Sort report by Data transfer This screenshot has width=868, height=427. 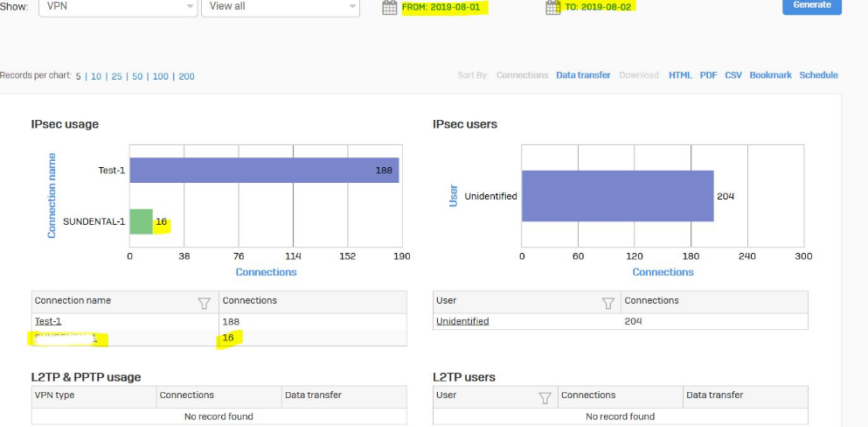pyautogui.click(x=583, y=75)
